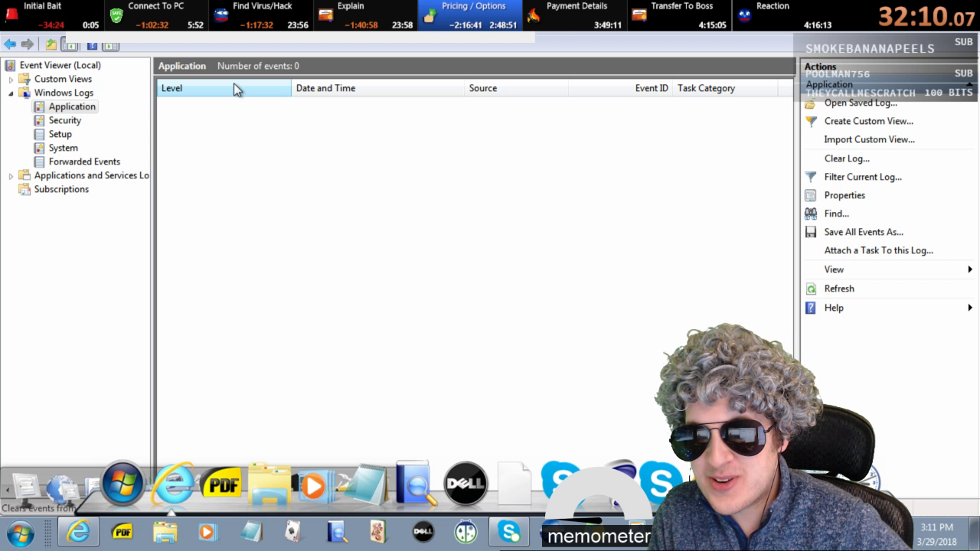
Task: Choose Open Saved Log in Actions
Action: pyautogui.click(x=861, y=103)
